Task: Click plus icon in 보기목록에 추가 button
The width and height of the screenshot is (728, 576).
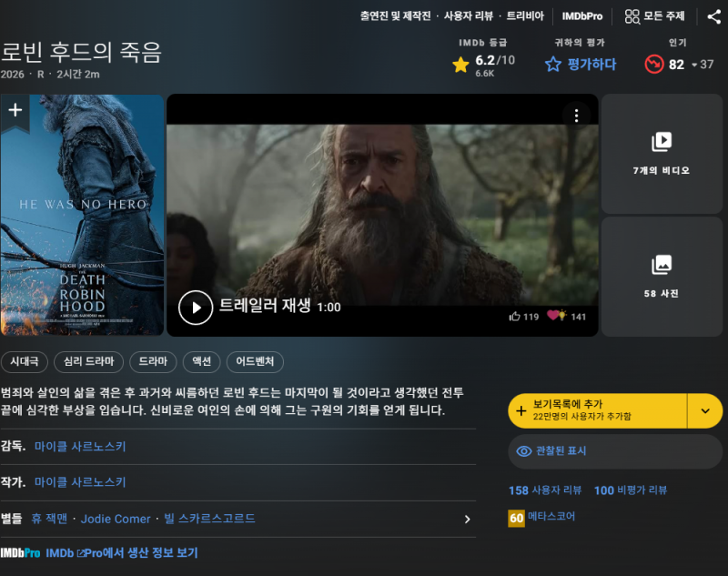Action: coord(521,410)
